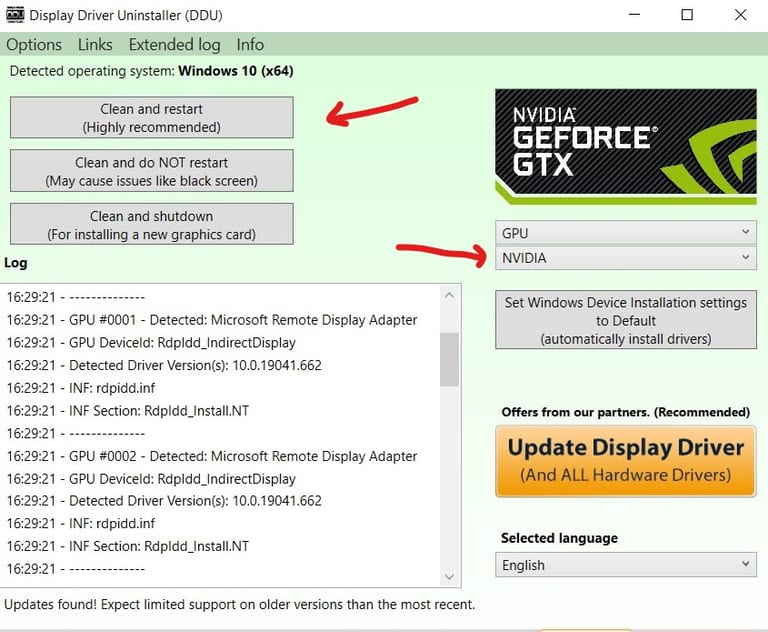
Task: Click the 'Log' heading label
Action: (16, 263)
